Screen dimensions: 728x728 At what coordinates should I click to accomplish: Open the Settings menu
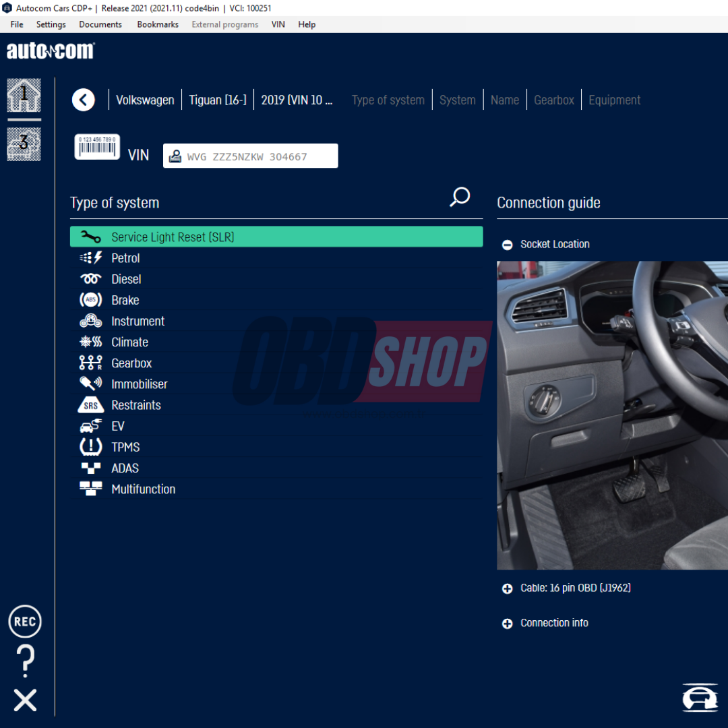[x=51, y=24]
